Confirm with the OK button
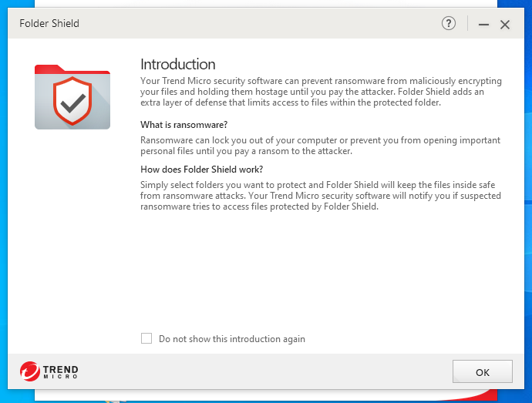This screenshot has width=532, height=403. pos(482,371)
